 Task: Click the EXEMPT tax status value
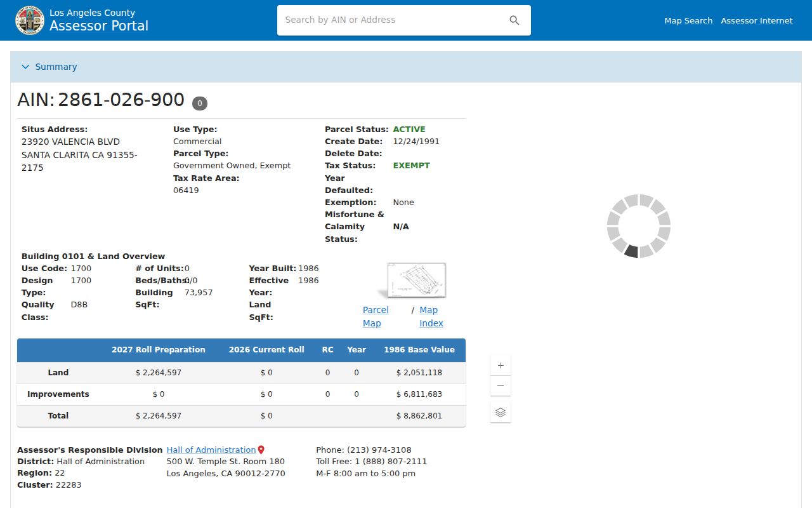coord(411,166)
